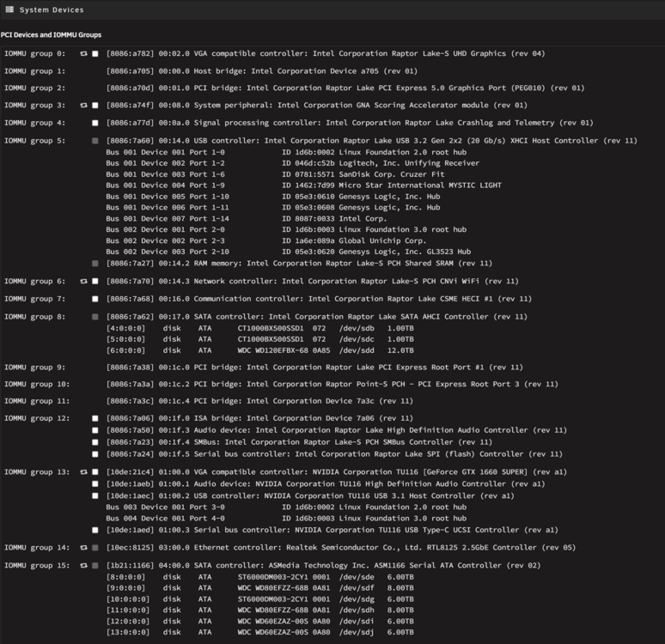This screenshot has height=644, width=665.
Task: Click the PCI Devices and IOMMU Groups heading
Action: point(51,34)
